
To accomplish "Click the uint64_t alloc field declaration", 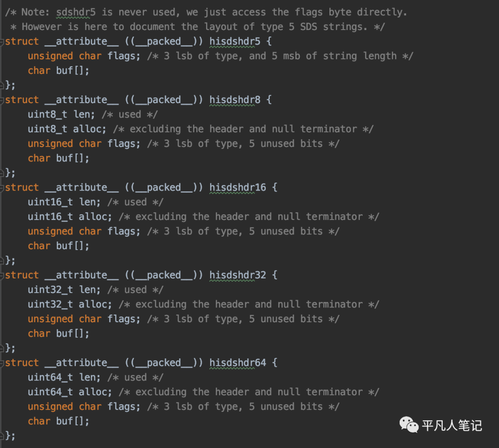I will [70, 392].
